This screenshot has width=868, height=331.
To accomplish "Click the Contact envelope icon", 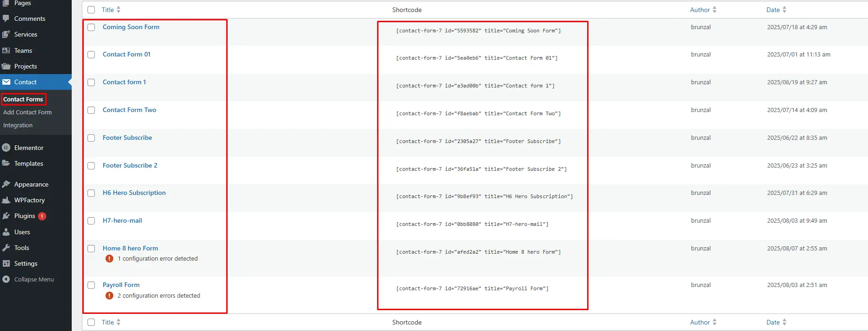I will pos(6,82).
